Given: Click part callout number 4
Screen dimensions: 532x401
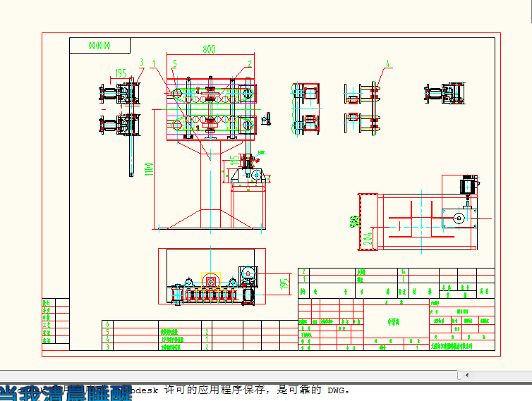Looking at the screenshot, I should pos(387,64).
